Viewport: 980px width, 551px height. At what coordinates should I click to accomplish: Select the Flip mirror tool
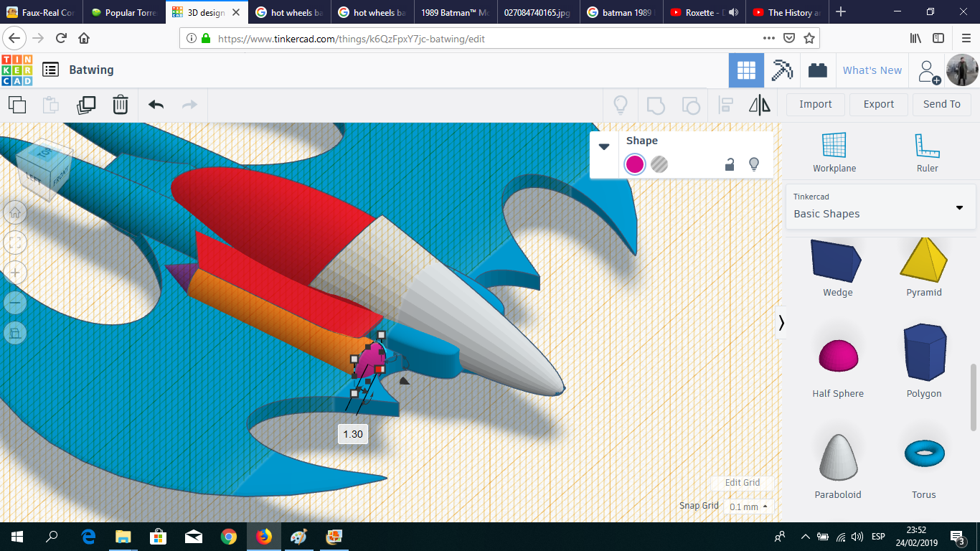click(x=760, y=105)
